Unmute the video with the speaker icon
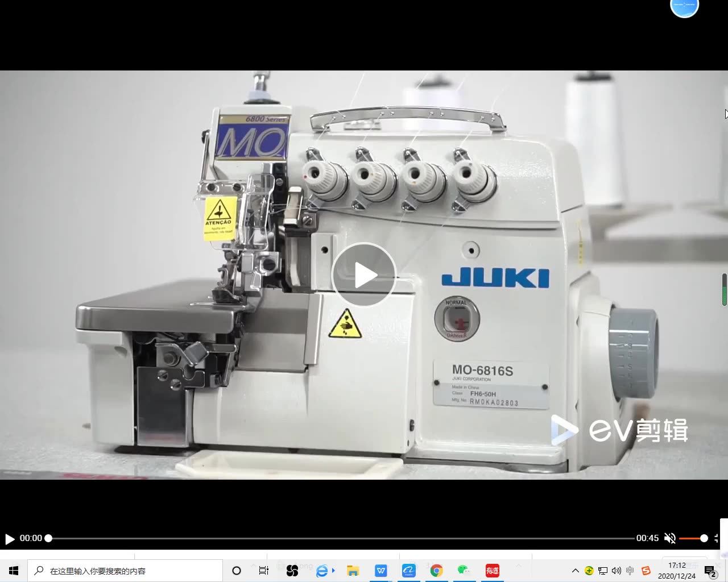 click(x=670, y=538)
